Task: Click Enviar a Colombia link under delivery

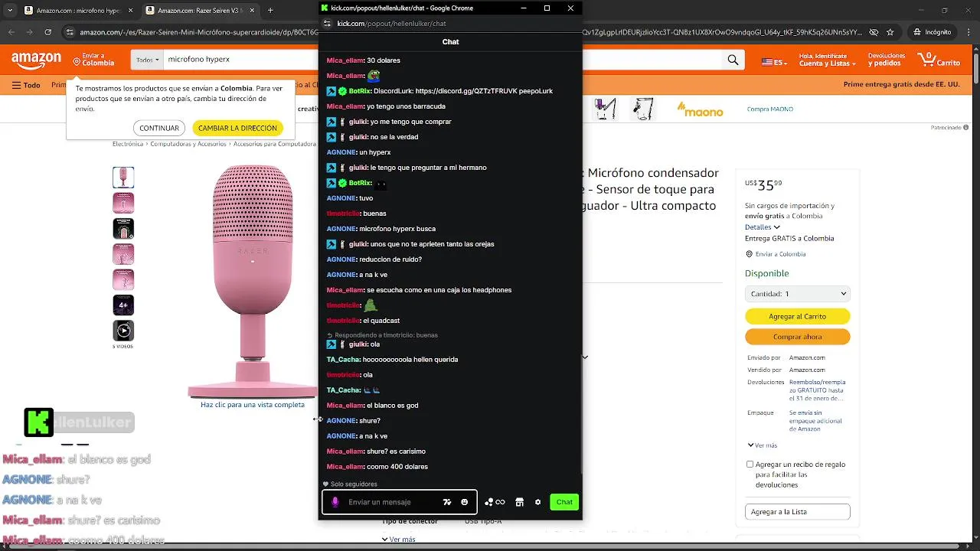Action: pos(780,254)
